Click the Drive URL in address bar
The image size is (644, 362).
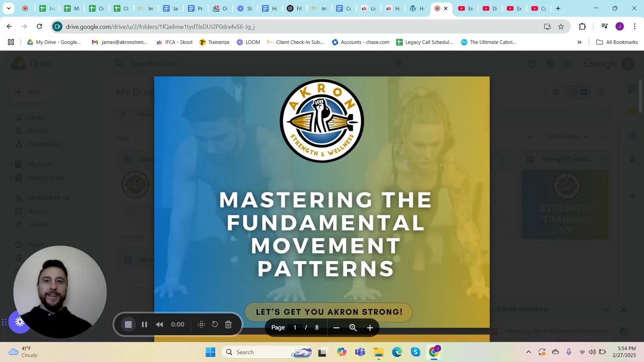click(x=160, y=27)
